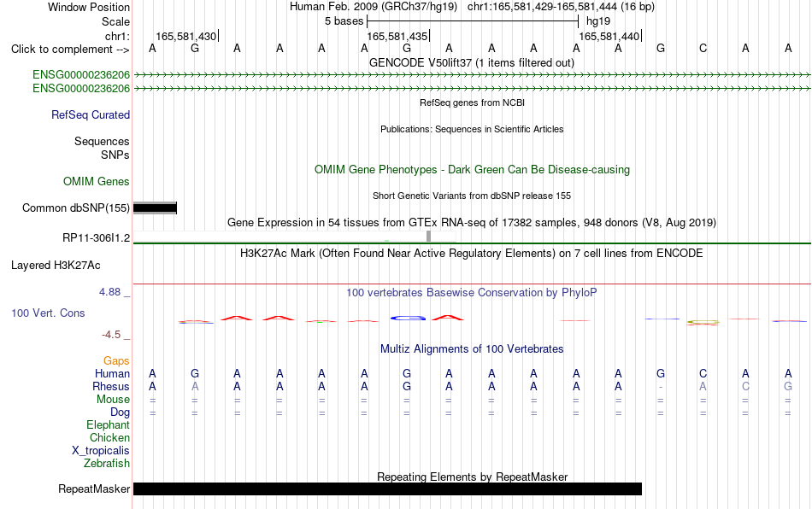Click coordinate marker 165,581,430
812x509 pixels.
[186, 36]
